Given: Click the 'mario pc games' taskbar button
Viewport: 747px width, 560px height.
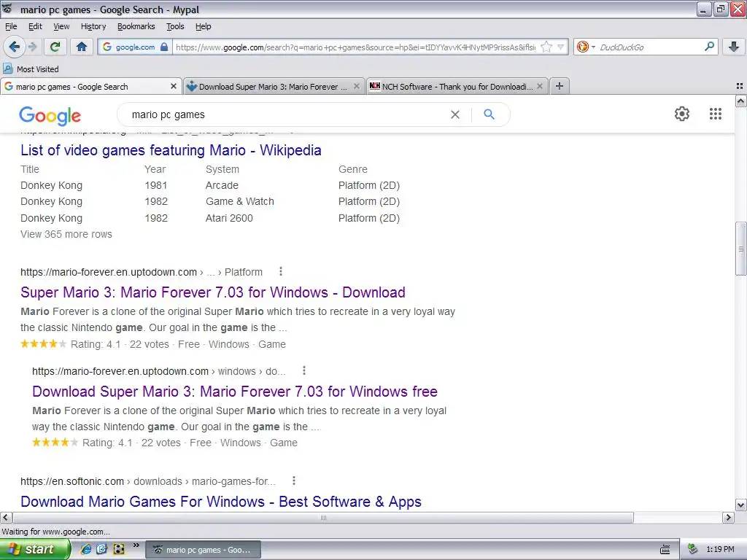Looking at the screenshot, I should point(204,550).
